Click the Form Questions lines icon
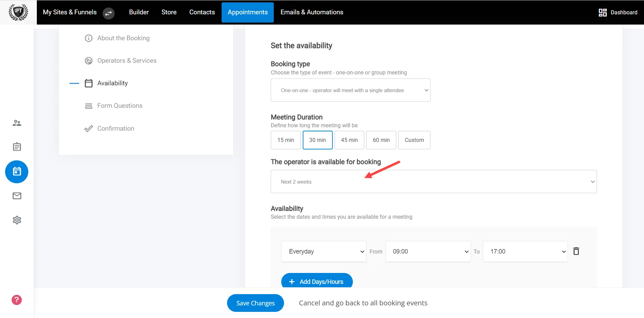The width and height of the screenshot is (644, 318). point(89,106)
